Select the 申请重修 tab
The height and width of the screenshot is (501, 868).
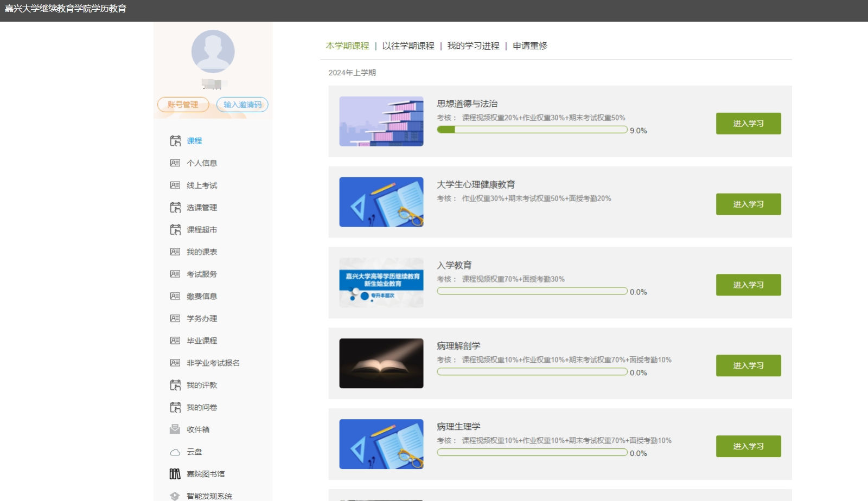coord(529,46)
